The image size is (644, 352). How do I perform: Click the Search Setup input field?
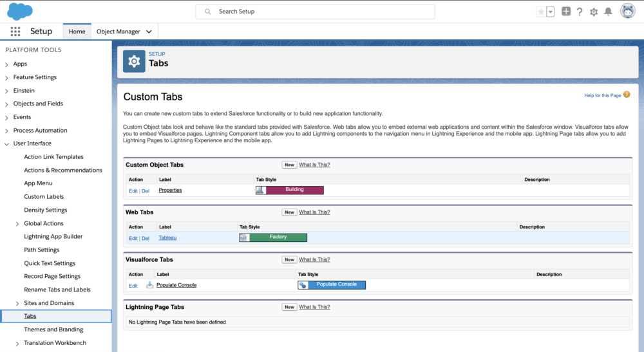(316, 12)
